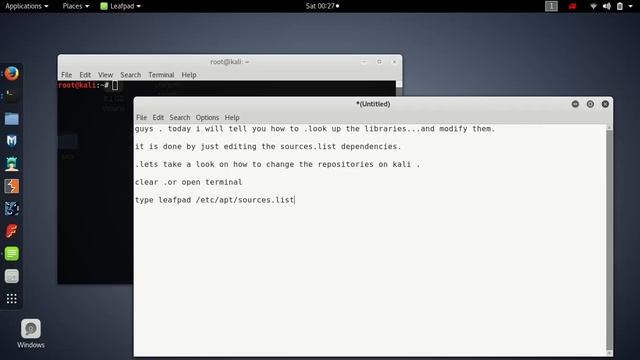Launch Firefox from the dock
Viewport: 640px width, 360px height.
(11, 73)
